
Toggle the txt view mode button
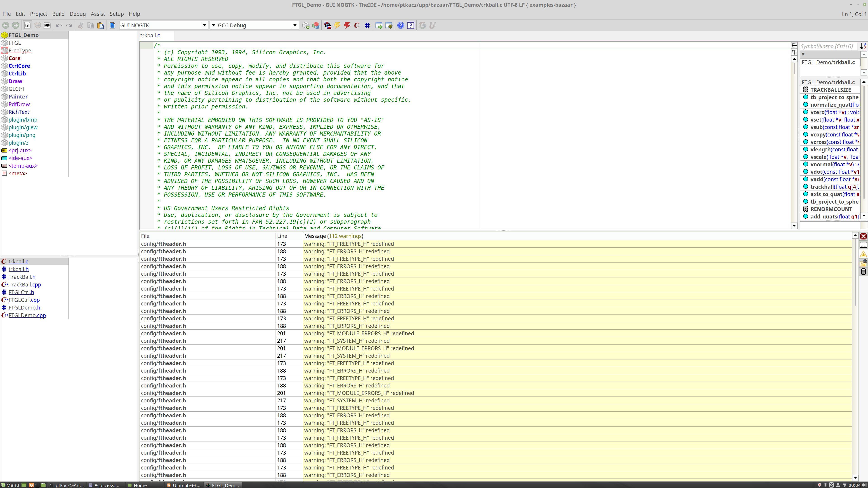[x=27, y=25]
